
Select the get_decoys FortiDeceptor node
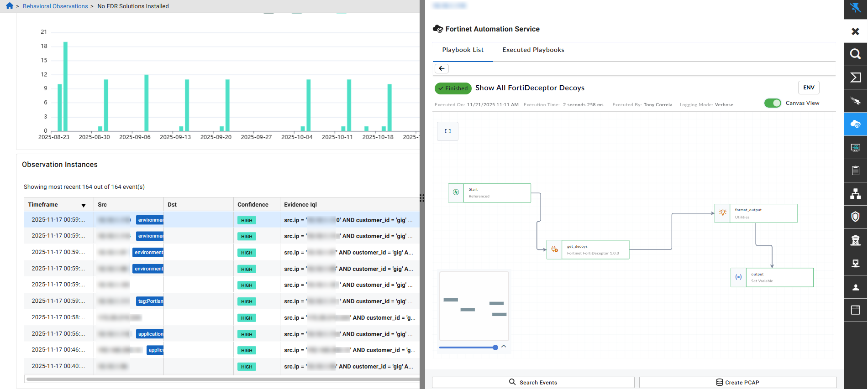pyautogui.click(x=588, y=249)
